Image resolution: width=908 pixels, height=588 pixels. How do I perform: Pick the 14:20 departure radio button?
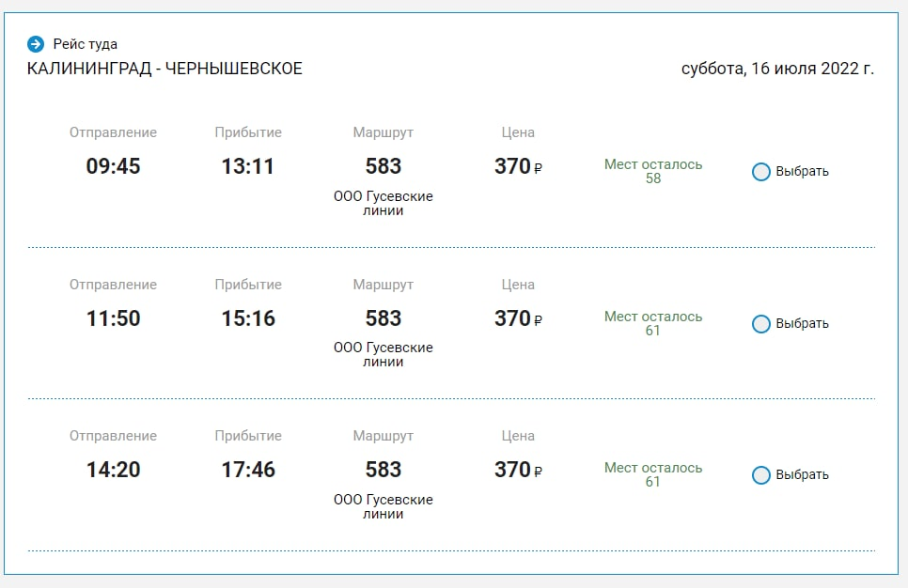(x=761, y=475)
